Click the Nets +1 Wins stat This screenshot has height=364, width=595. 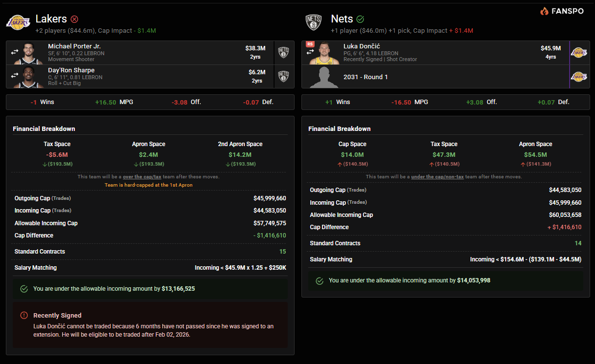click(x=338, y=102)
